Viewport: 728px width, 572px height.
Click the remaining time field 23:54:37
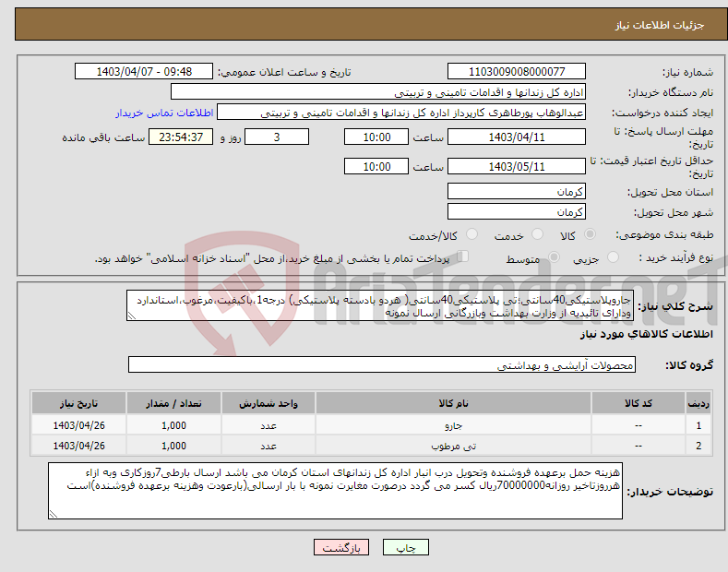181,137
